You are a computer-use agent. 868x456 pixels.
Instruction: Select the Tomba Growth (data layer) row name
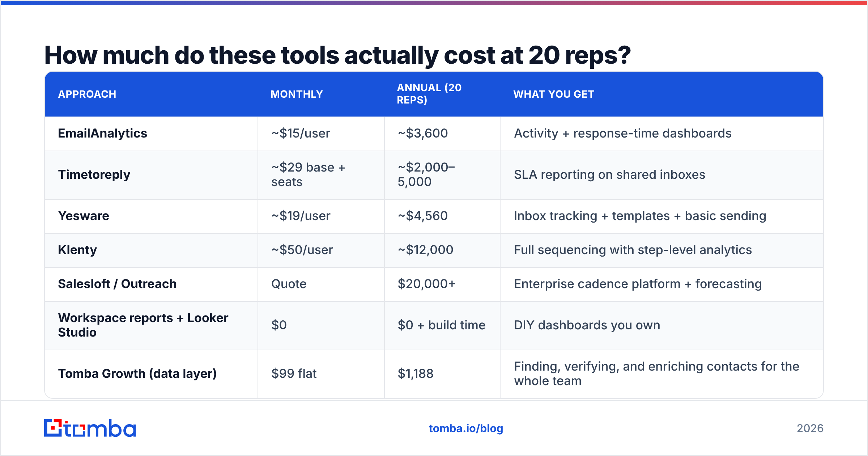(137, 374)
